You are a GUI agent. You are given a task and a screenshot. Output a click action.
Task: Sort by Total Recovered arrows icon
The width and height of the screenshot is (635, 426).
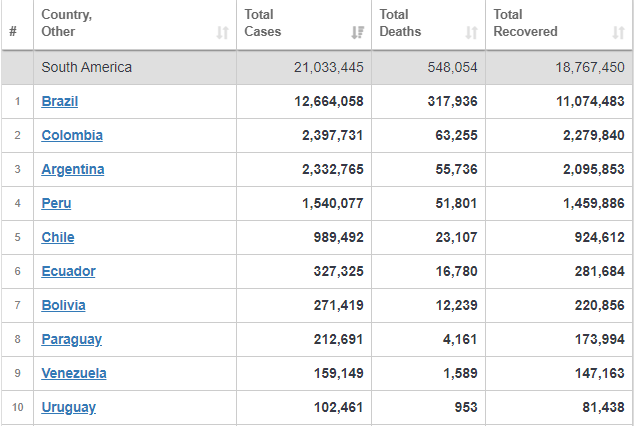[x=618, y=32]
